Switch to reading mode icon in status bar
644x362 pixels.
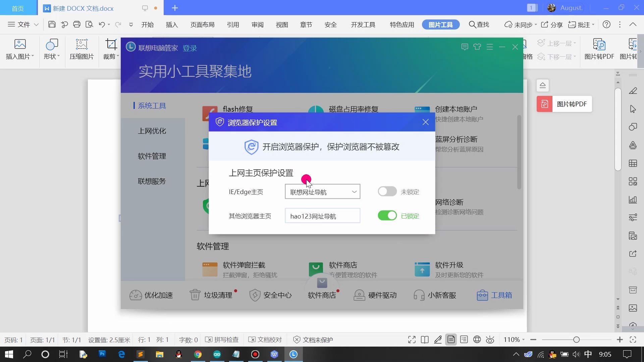(425, 340)
